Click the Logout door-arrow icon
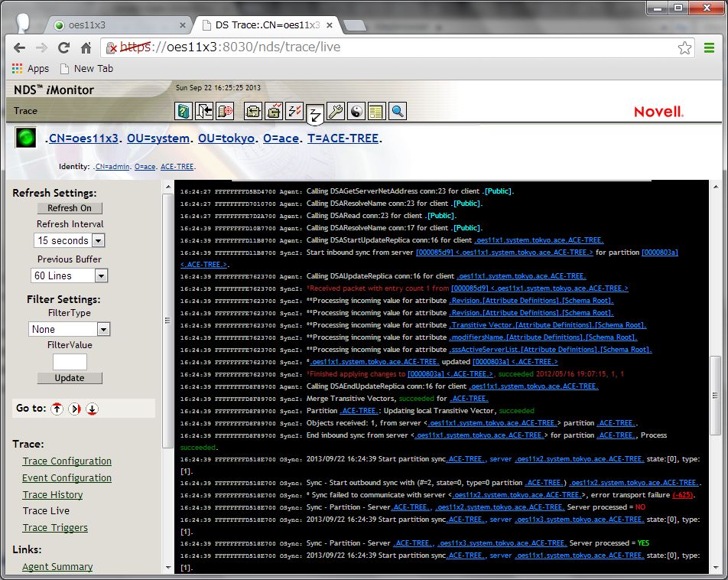The height and width of the screenshot is (580, 728). [204, 112]
